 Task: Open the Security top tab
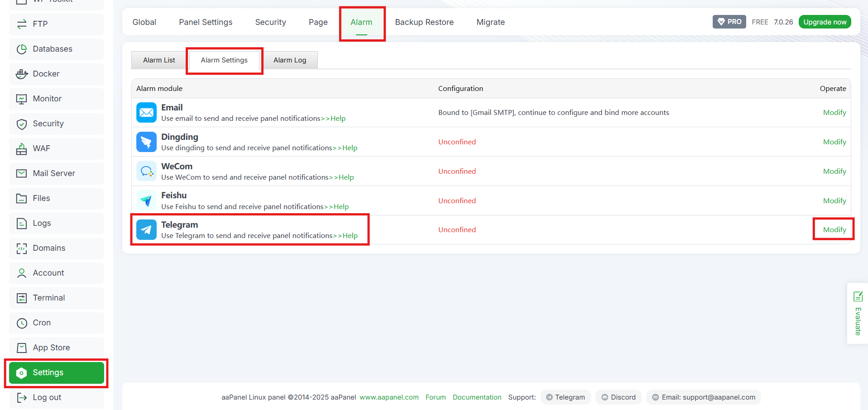point(270,22)
